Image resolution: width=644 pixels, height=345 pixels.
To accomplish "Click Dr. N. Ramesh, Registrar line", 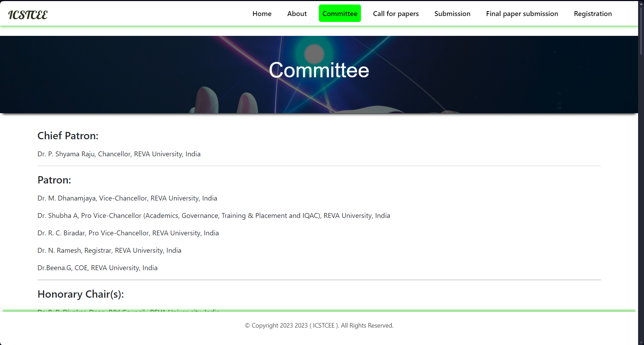I will pos(109,250).
